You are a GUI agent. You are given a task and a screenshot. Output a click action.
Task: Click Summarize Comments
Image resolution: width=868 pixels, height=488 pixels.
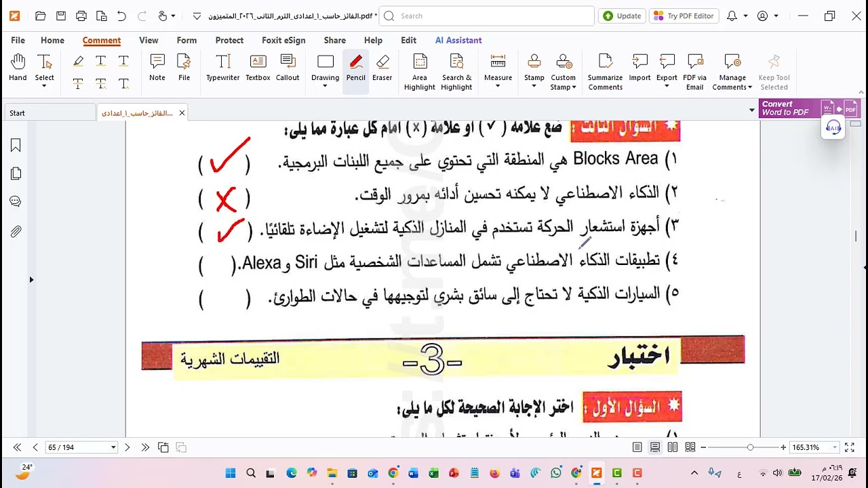click(x=605, y=72)
